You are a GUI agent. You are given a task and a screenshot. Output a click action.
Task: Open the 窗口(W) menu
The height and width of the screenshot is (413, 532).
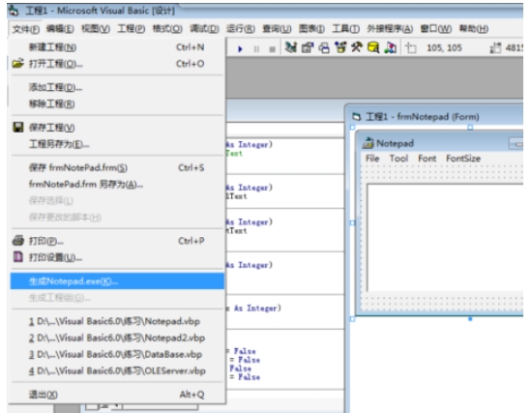435,29
